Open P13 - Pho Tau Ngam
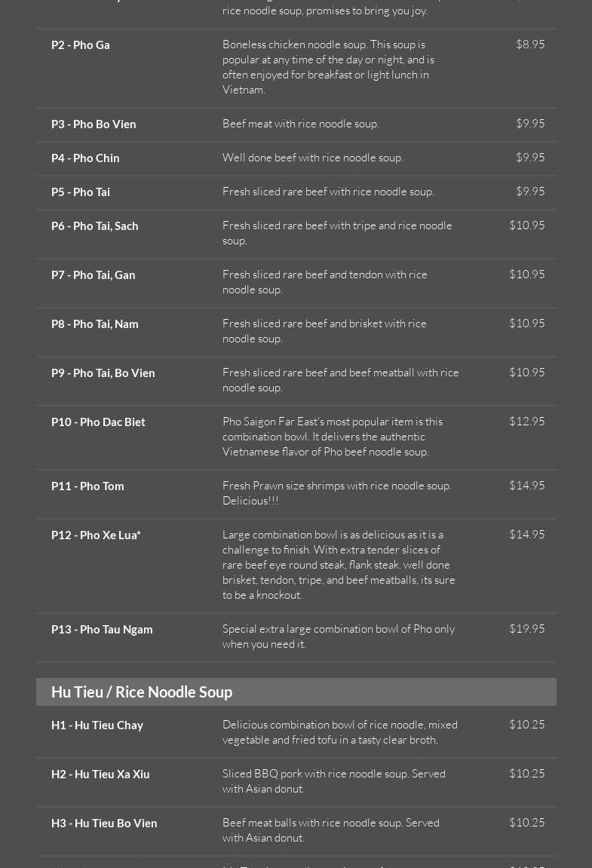 click(x=102, y=630)
